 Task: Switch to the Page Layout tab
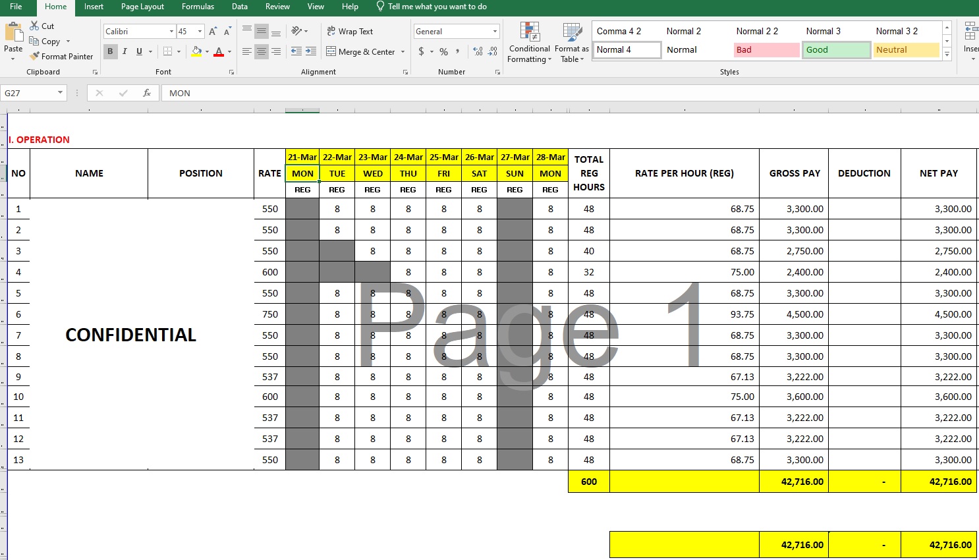[142, 7]
